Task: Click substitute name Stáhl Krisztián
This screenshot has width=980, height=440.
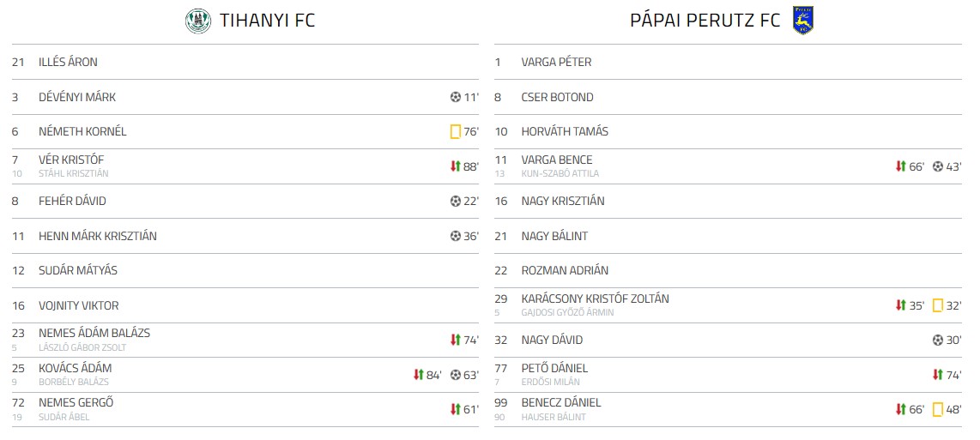Action: (74, 174)
